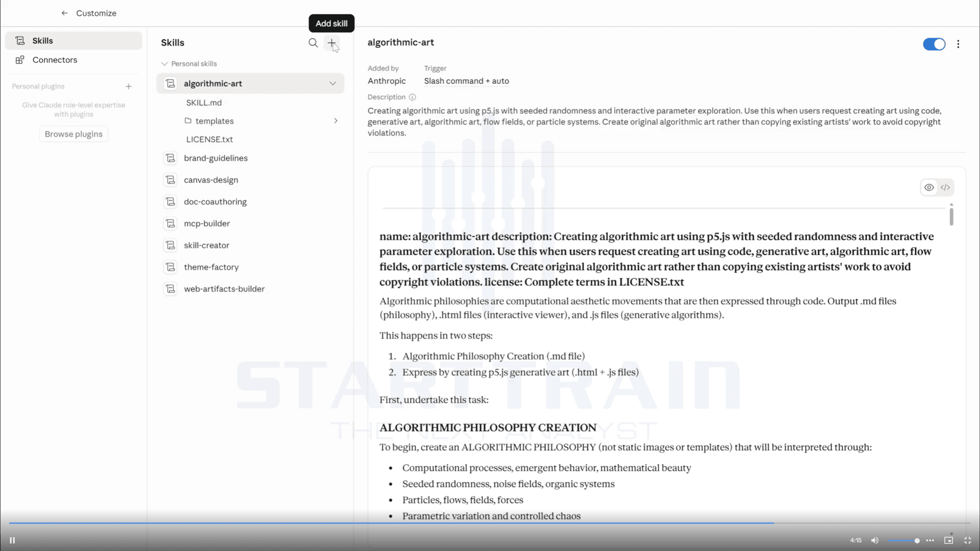Image resolution: width=980 pixels, height=551 pixels.
Task: Enter fullscreen video mode
Action: tap(967, 540)
